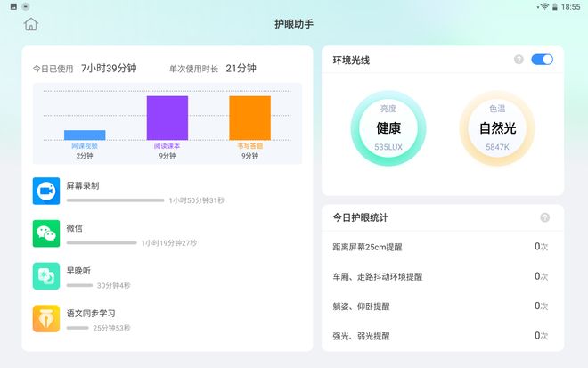This screenshot has height=368, width=588.
Task: Click the 单次使用时长 21分钟 value
Action: (241, 69)
